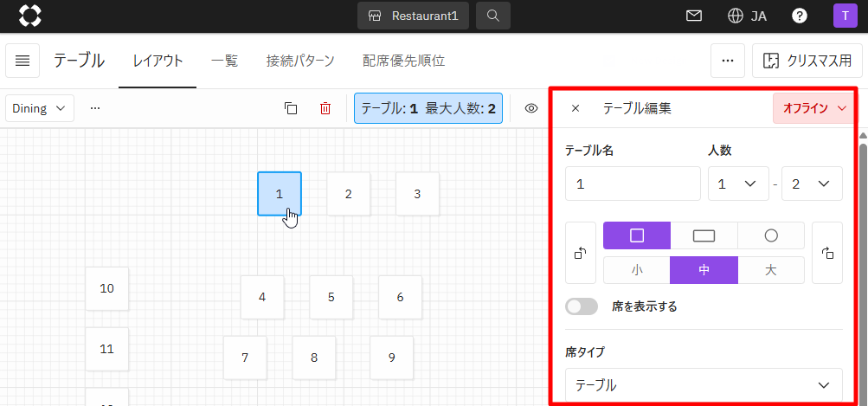
Task: Select table 10 on the layout
Action: 106,288
